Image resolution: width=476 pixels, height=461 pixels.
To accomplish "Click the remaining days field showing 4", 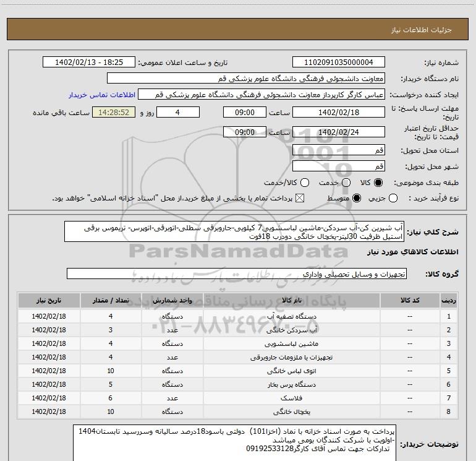I will click(178, 112).
